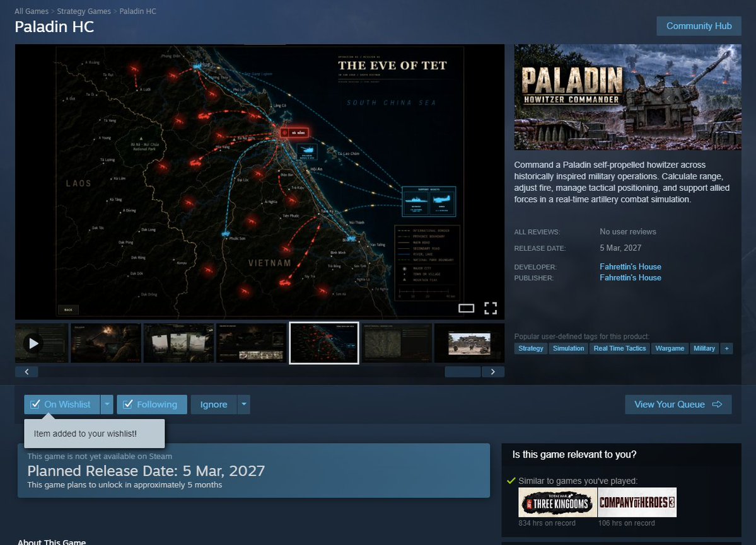Select the building screenshot thumbnail

(x=470, y=343)
